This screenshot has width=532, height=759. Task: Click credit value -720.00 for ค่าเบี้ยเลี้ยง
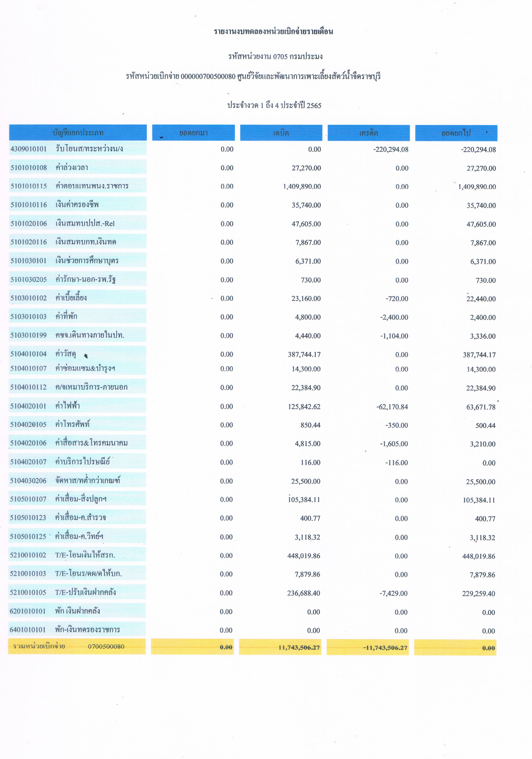(397, 299)
